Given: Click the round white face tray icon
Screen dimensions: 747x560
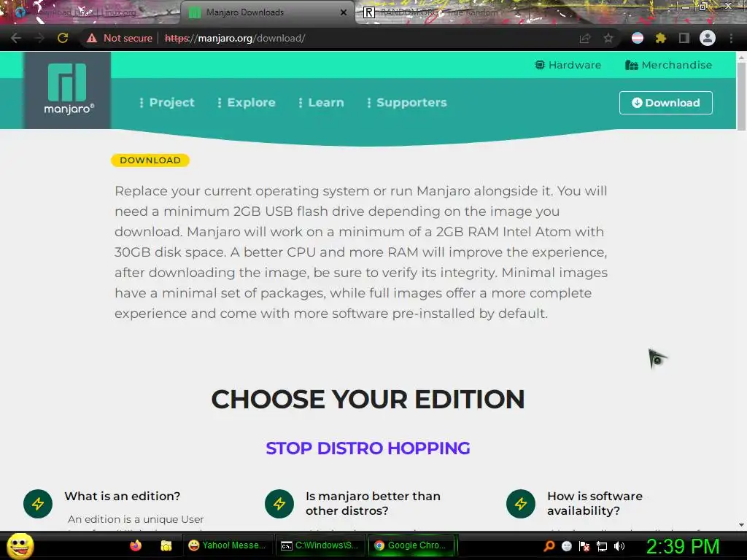Looking at the screenshot, I should pos(566,546).
